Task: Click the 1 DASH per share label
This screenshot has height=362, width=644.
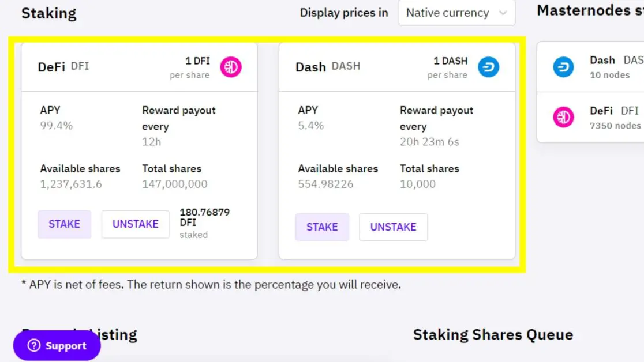Action: [447, 67]
